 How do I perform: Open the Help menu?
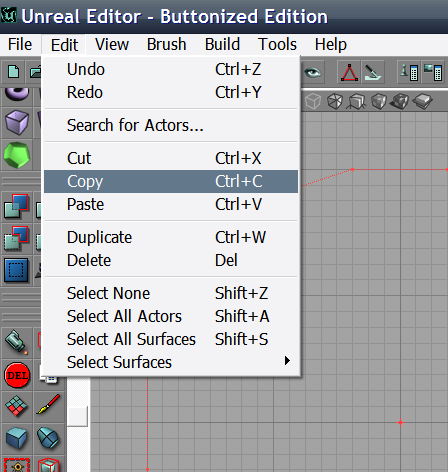331,45
